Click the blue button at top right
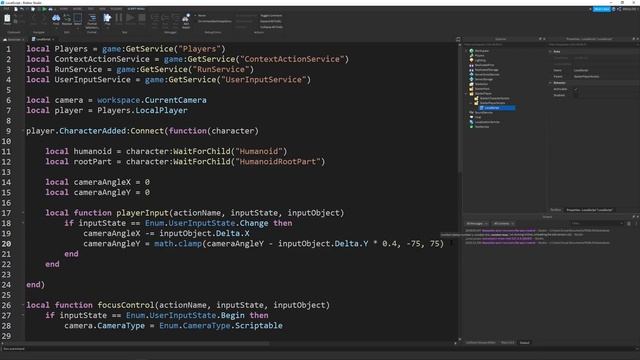 pos(602,9)
